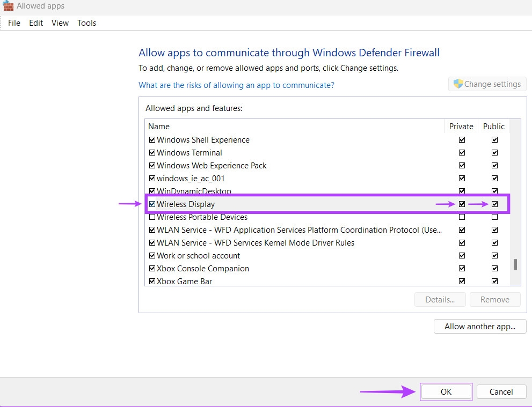Open the View menu
Viewport: 532px width, 407px height.
(x=60, y=23)
